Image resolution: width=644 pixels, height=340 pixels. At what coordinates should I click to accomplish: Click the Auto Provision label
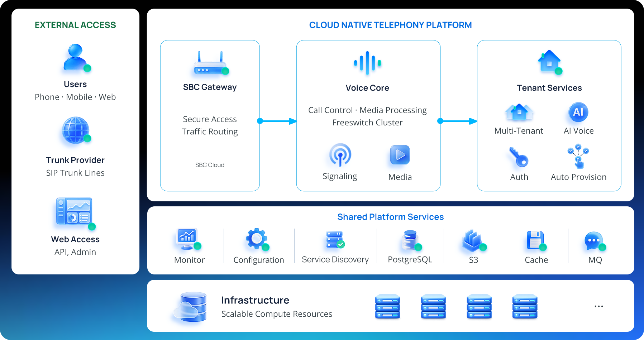(x=579, y=177)
